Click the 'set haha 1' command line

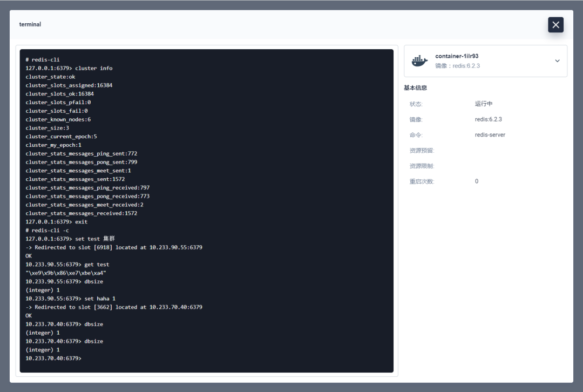coord(70,299)
